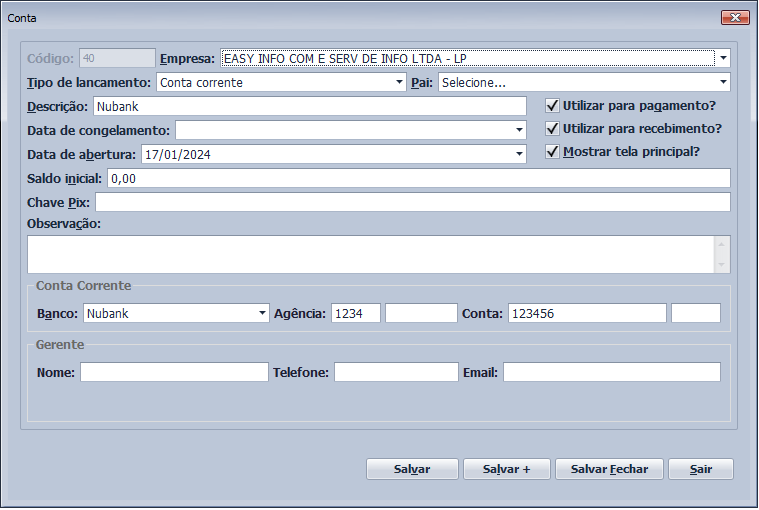Toggle Utilizar para recebimento checkbox
Image resolution: width=759 pixels, height=510 pixels.
(x=552, y=129)
